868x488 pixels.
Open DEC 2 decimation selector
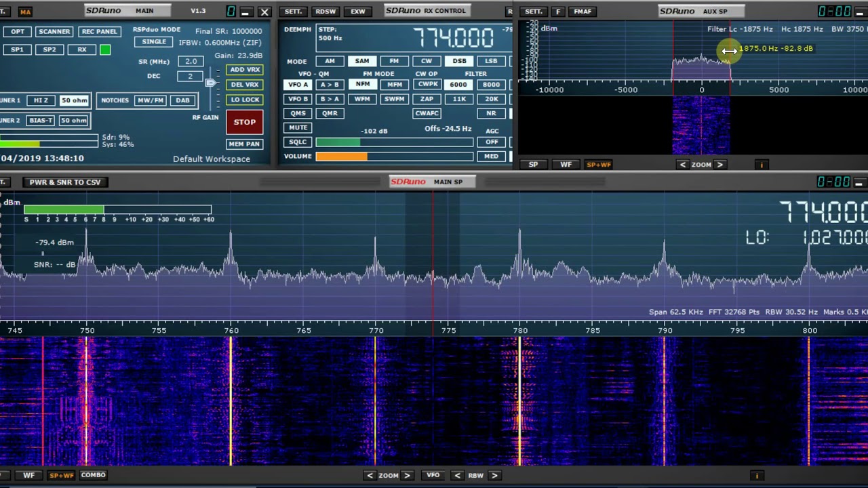pyautogui.click(x=191, y=77)
